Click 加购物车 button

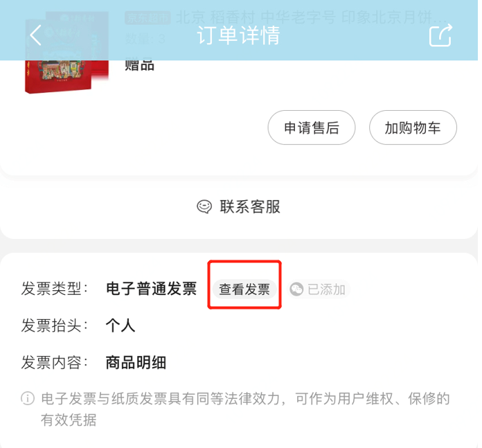pyautogui.click(x=413, y=127)
